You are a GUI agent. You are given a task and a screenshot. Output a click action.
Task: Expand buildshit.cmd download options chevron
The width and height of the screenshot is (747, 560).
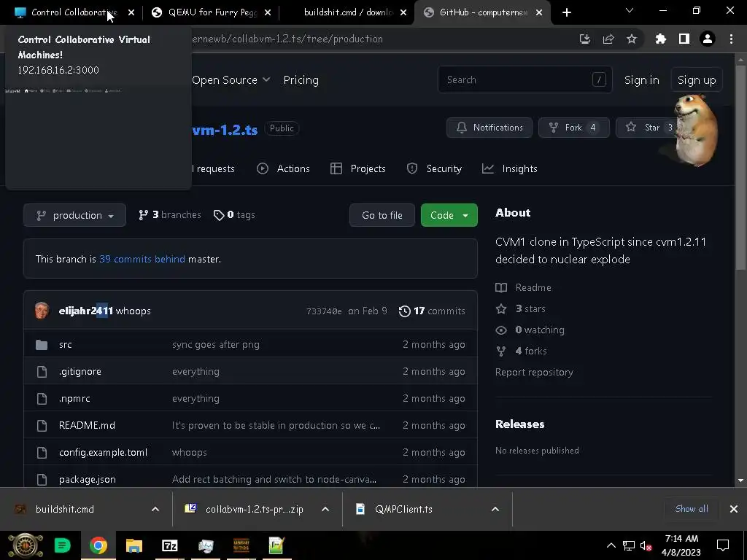coord(155,509)
